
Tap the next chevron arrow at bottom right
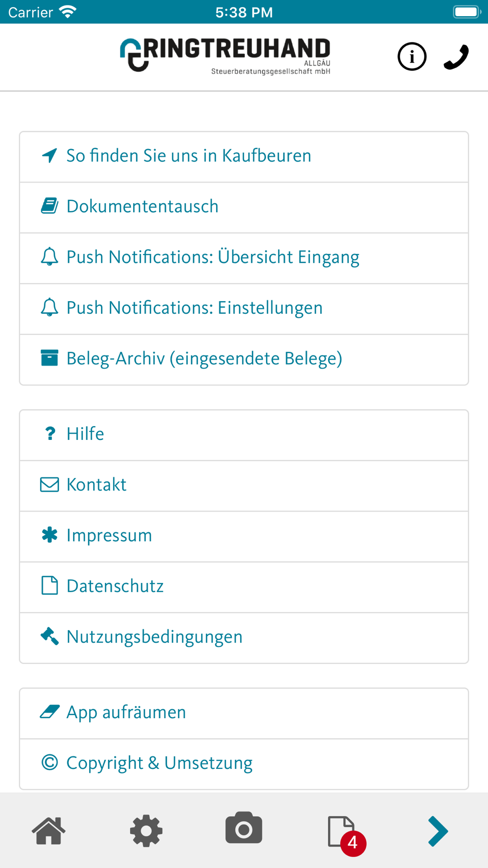pyautogui.click(x=438, y=831)
